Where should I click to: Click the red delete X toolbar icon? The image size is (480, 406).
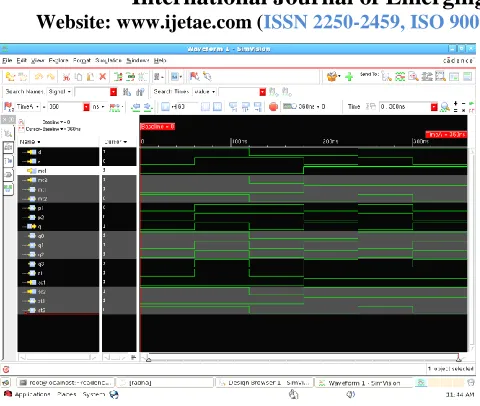pyautogui.click(x=103, y=77)
